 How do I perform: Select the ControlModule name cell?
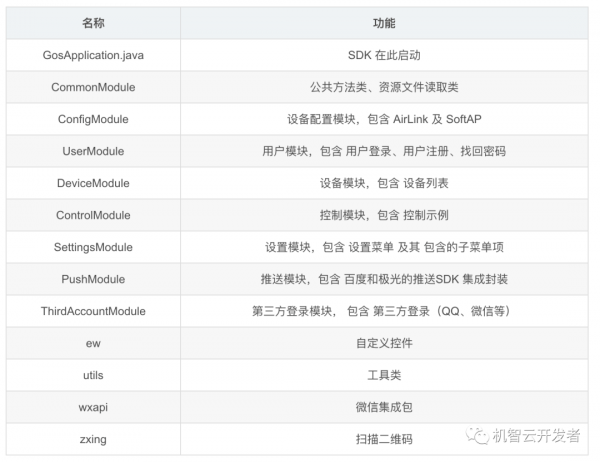click(x=93, y=215)
